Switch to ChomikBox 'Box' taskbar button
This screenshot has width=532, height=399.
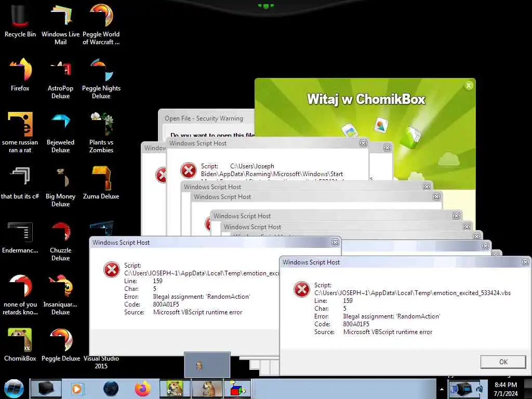coord(175,389)
